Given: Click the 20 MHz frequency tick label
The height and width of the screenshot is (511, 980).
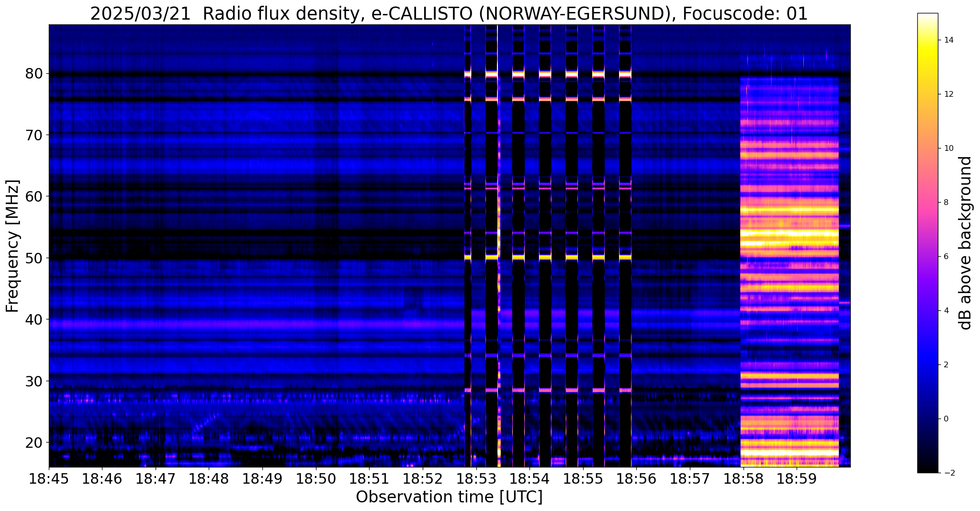Looking at the screenshot, I should pyautogui.click(x=34, y=442).
